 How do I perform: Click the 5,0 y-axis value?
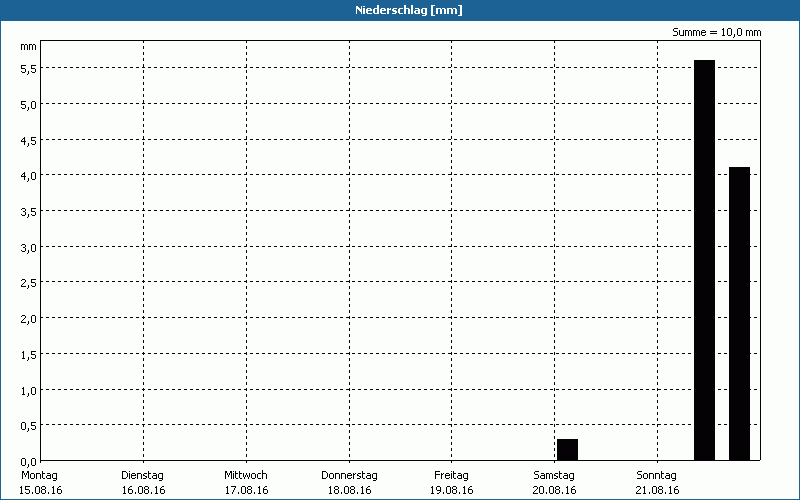click(x=28, y=105)
